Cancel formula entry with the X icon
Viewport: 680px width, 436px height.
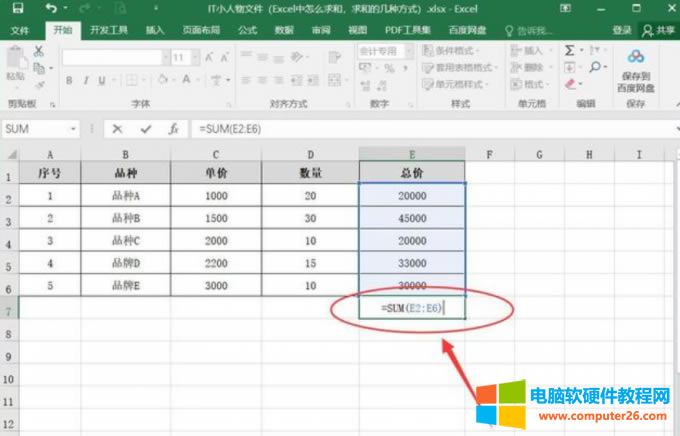[x=118, y=129]
